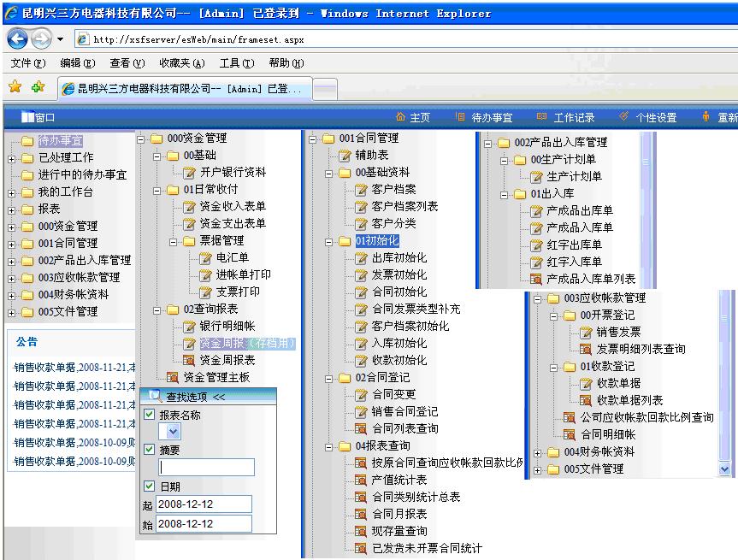Click the 待办事宜 toolbar icon
Viewport: 738px width, 560px height.
(460, 117)
